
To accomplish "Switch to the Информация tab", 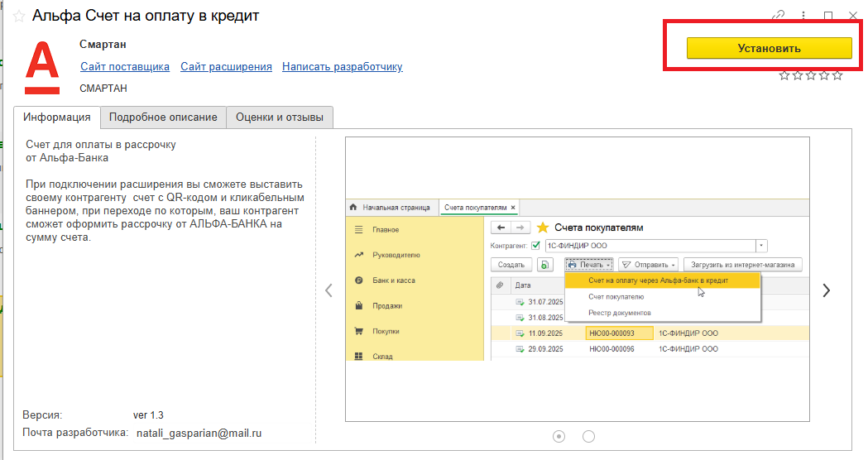I will click(x=57, y=117).
